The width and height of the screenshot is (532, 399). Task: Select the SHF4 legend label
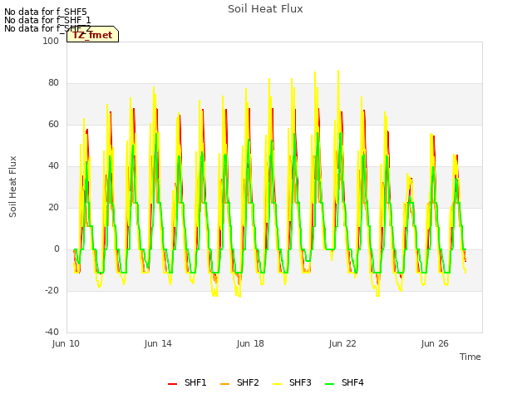click(352, 382)
